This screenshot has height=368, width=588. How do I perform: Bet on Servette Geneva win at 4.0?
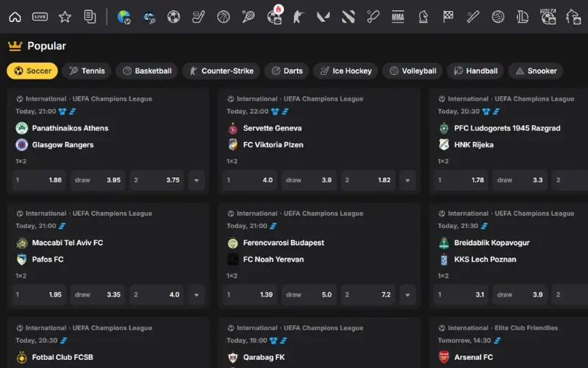point(250,180)
